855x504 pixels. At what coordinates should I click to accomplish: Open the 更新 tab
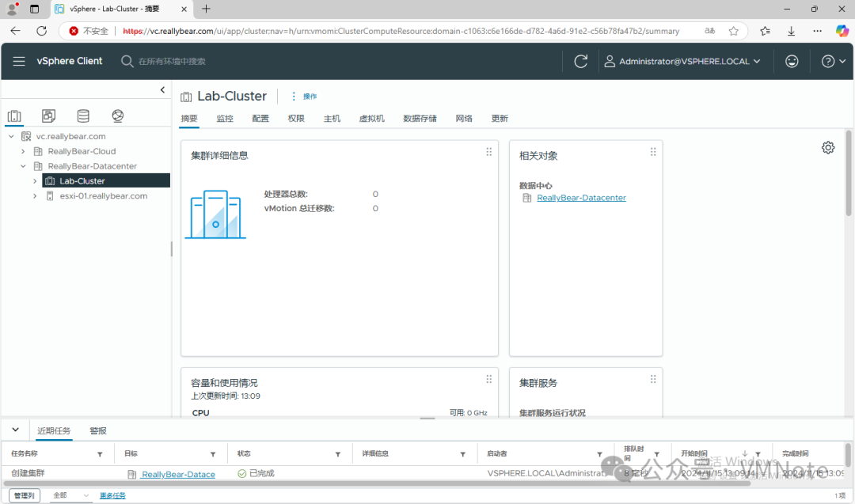coord(500,118)
